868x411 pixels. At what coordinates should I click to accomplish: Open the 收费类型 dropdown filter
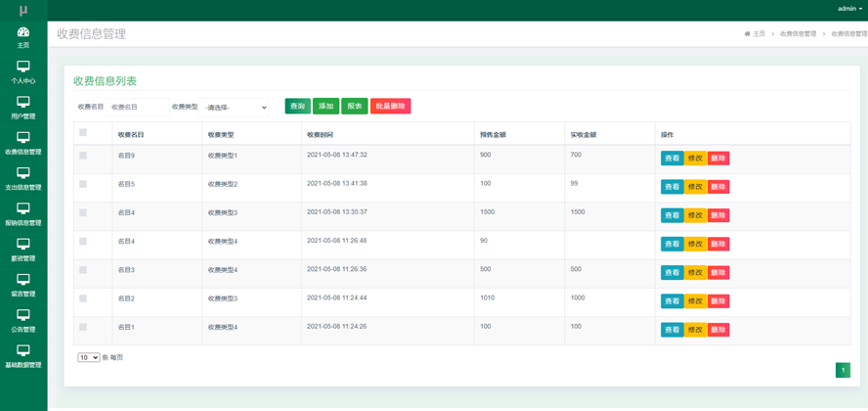(235, 107)
